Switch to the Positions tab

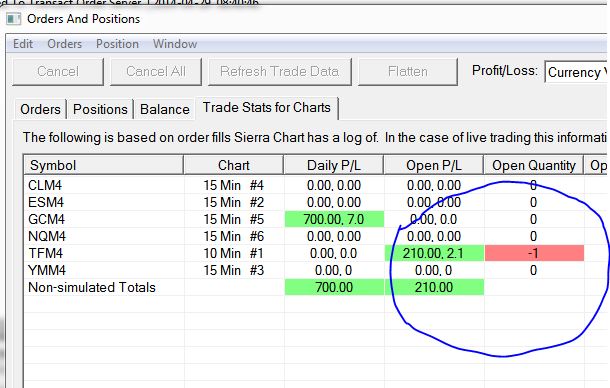(100, 109)
